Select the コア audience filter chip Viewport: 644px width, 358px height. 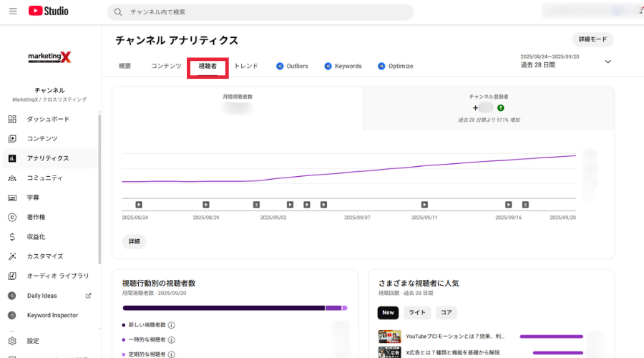446,313
